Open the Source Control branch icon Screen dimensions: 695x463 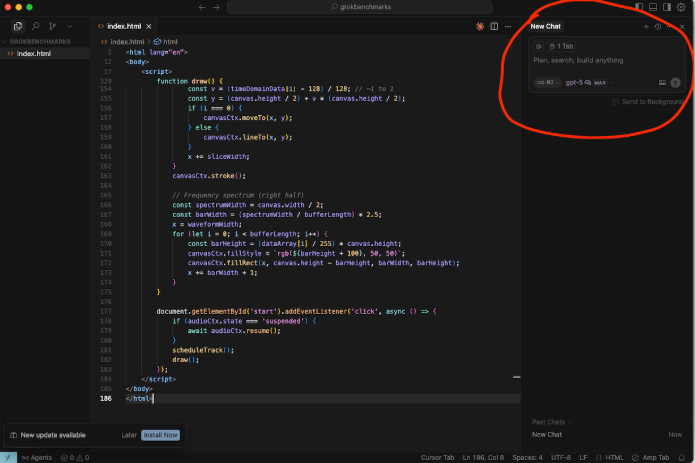52,26
